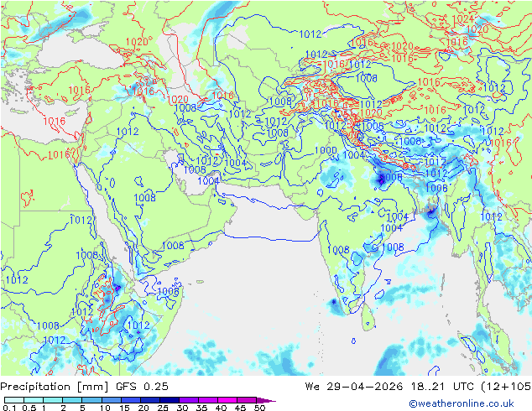Click the '(12+105' forecast offset text
Image resolution: width=532 pixels, height=411 pixels.
click(506, 387)
